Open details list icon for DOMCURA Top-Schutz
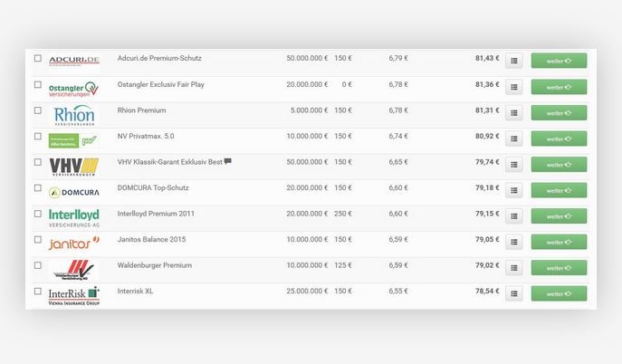Screen dimensions: 622x364 (513, 191)
